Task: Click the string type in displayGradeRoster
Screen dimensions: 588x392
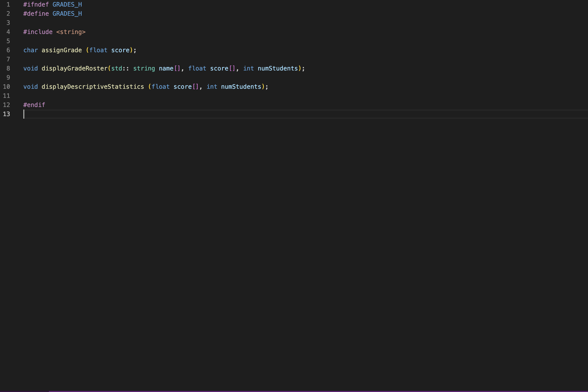Action: click(x=144, y=68)
